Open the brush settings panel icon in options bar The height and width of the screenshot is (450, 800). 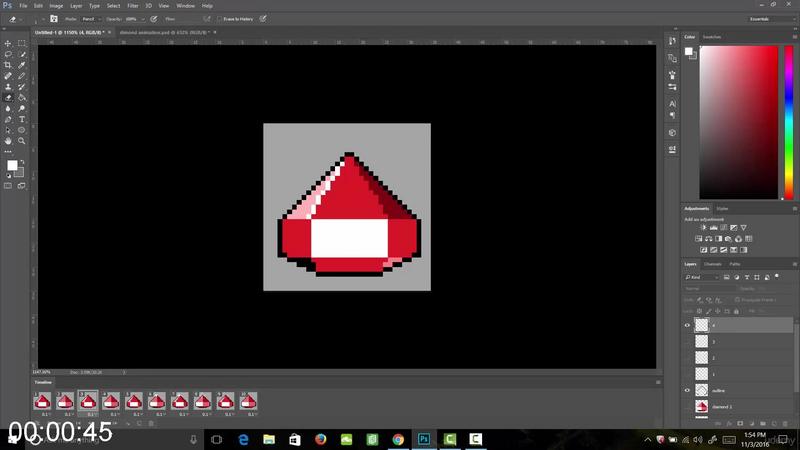54,19
